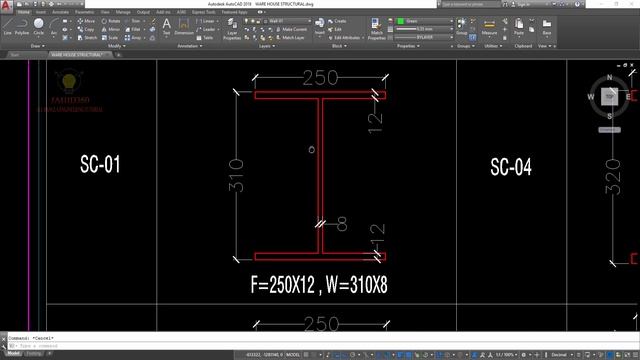The width and height of the screenshot is (640, 360).
Task: Select the Text annotation tool
Action: [167, 27]
